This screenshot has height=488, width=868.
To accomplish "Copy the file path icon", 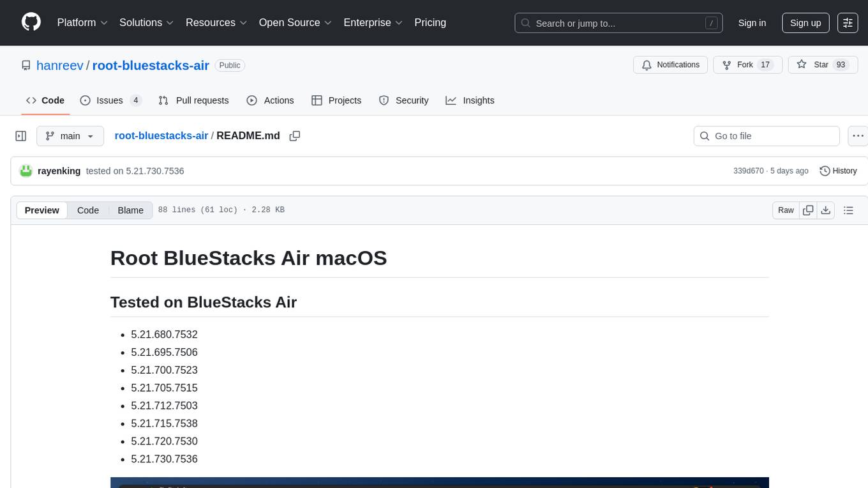I will click(295, 136).
